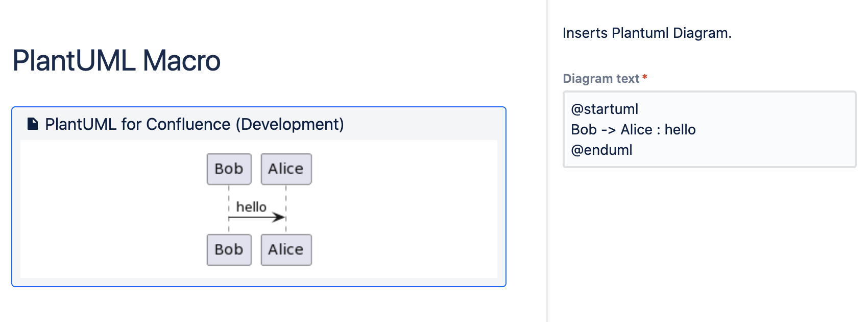Click the red required asterisk
Image resolution: width=868 pixels, height=322 pixels.
tap(645, 77)
